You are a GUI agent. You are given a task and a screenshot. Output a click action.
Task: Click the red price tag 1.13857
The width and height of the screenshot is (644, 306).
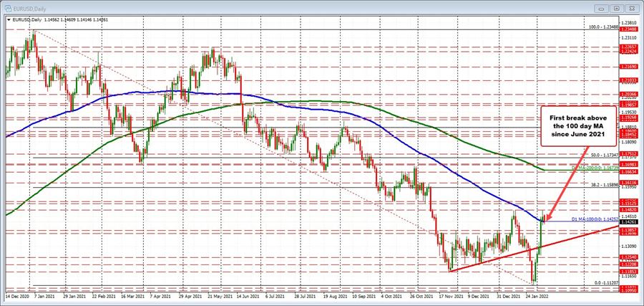[x=628, y=229]
